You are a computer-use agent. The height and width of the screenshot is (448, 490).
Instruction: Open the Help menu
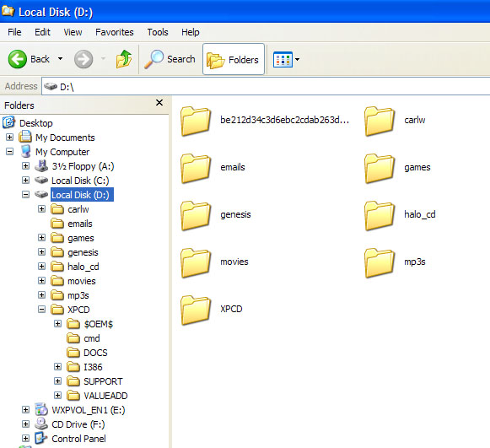(191, 32)
